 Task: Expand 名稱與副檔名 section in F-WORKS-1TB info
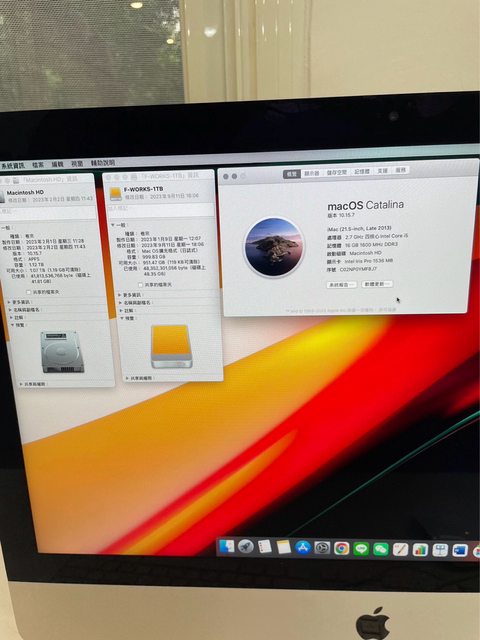[121, 303]
